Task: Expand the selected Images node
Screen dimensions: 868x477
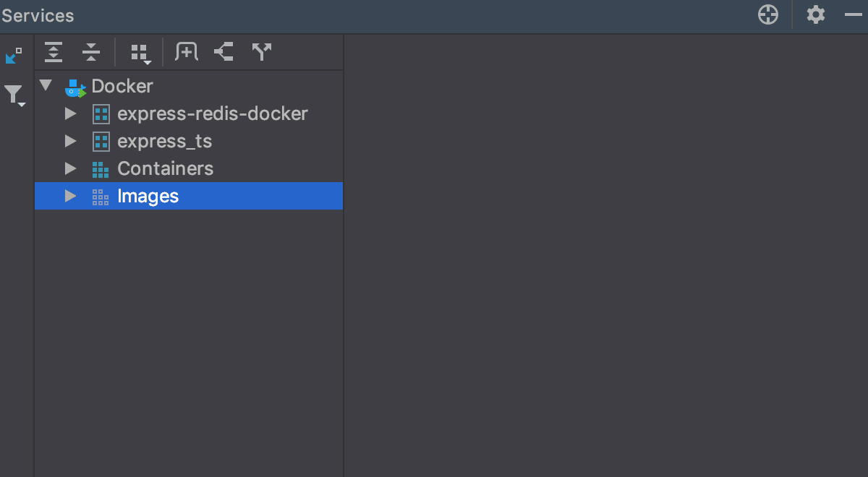Action: point(70,196)
